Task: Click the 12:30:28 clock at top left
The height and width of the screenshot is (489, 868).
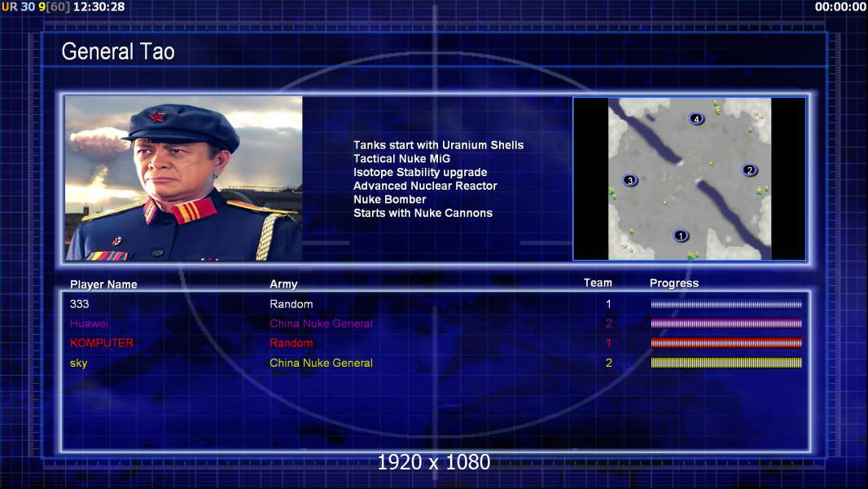Action: tap(99, 7)
